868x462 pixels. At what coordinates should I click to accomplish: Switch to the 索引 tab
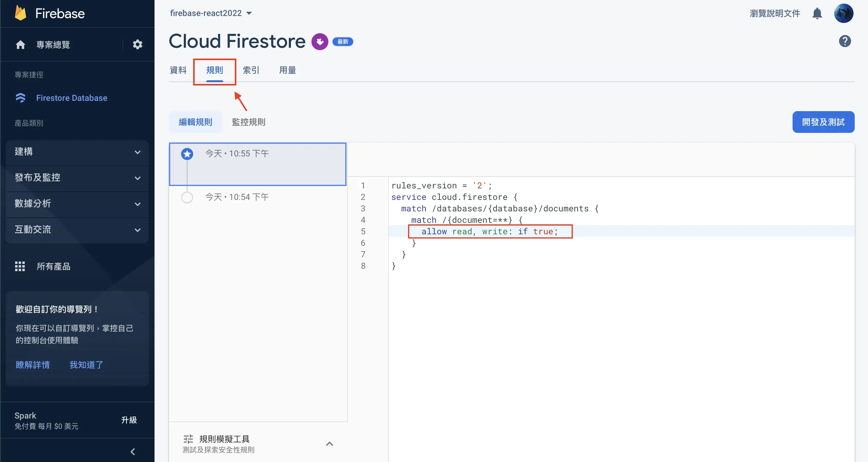(x=251, y=70)
